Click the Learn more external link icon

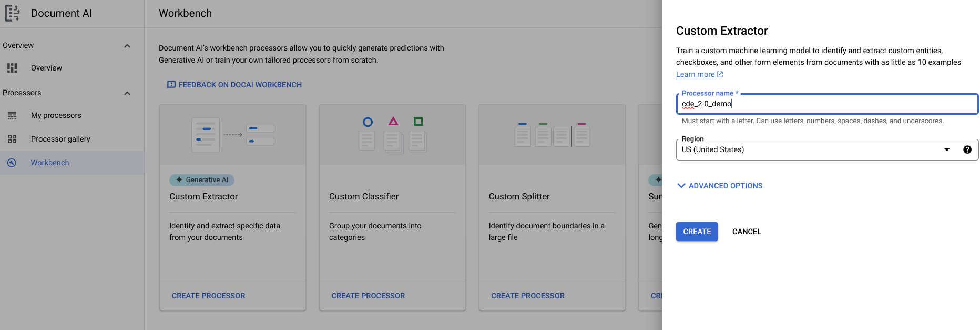pyautogui.click(x=720, y=74)
